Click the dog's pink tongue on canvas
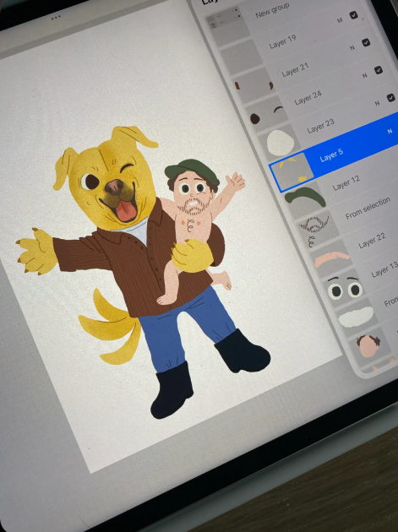This screenshot has width=398, height=532. click(127, 211)
